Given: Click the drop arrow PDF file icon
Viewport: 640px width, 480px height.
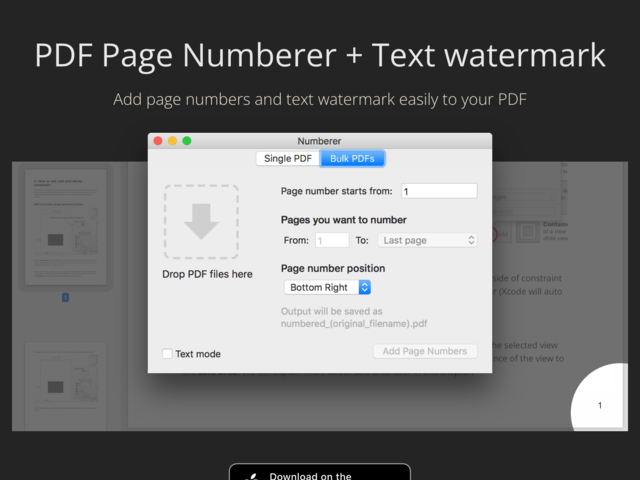Looking at the screenshot, I should click(201, 222).
